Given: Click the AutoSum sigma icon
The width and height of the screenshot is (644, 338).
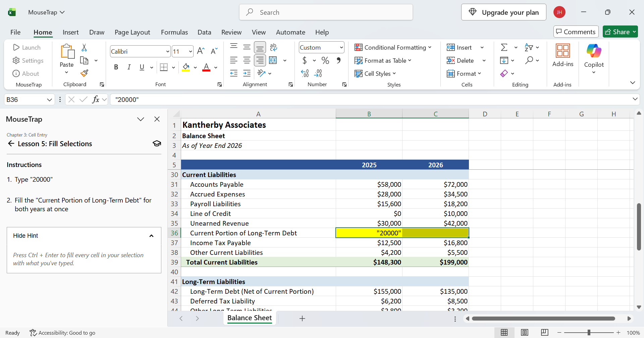Looking at the screenshot, I should pyautogui.click(x=504, y=47).
